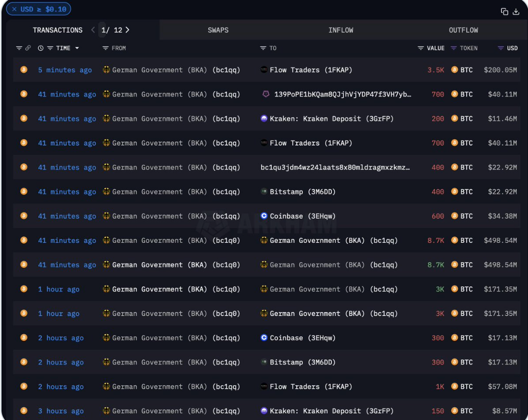Image resolution: width=528 pixels, height=420 pixels.
Task: Edit the page number field
Action: [x=102, y=30]
